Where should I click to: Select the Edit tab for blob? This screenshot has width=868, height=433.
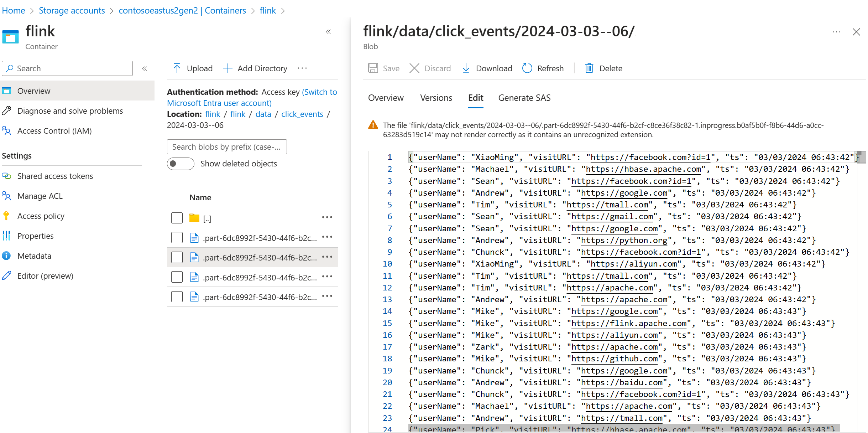pos(475,98)
